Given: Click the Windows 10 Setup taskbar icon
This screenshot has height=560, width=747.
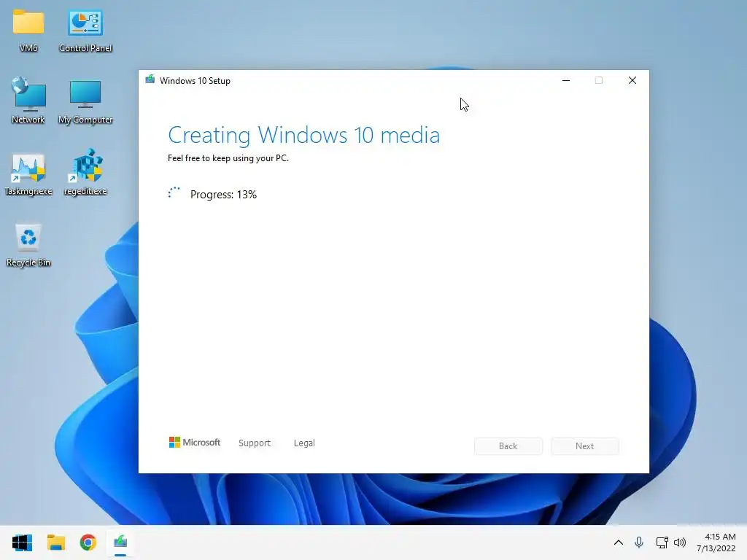Looking at the screenshot, I should pyautogui.click(x=120, y=542).
